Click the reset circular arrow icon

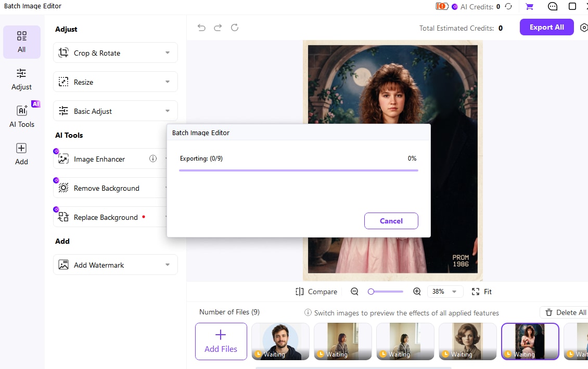(235, 28)
